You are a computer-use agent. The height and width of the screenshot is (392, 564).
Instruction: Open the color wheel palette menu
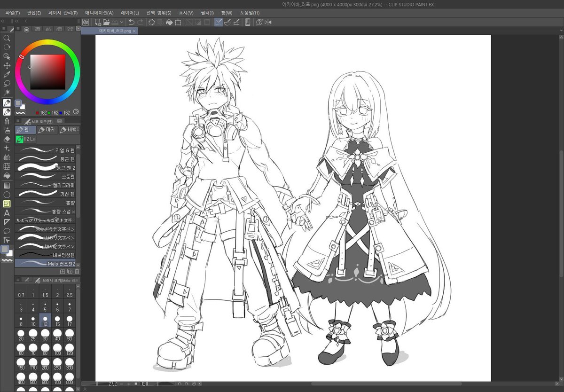[18, 29]
